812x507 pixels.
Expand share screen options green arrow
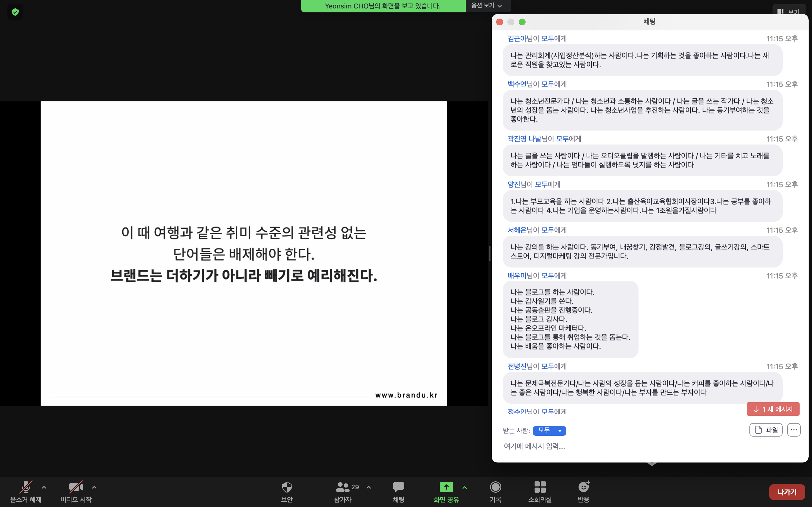(x=465, y=487)
